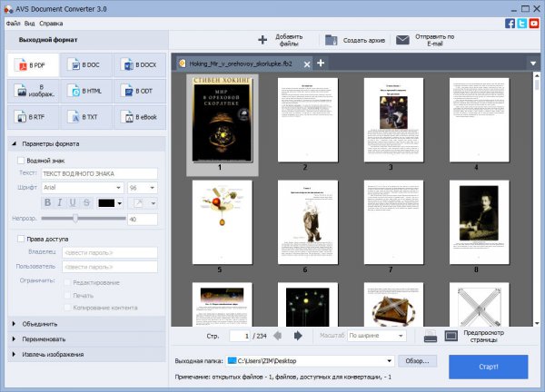Close the Hoking_Mir_v_orehovoy_skorlupke.fb2 tab

coord(307,64)
